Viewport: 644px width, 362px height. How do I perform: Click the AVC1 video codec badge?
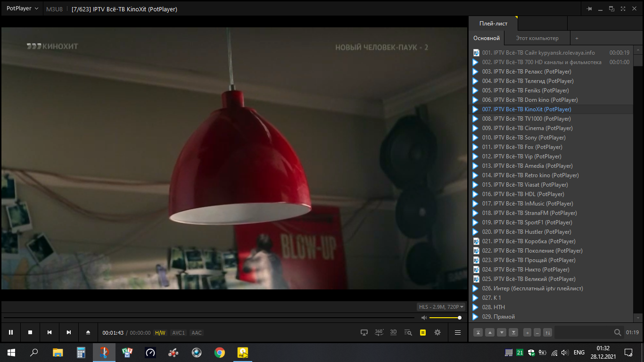[179, 333]
